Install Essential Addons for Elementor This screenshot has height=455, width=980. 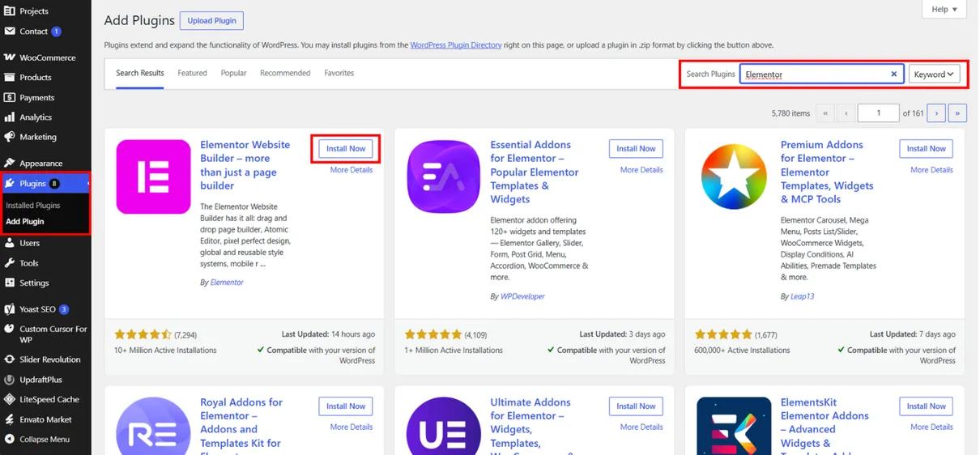tap(636, 149)
